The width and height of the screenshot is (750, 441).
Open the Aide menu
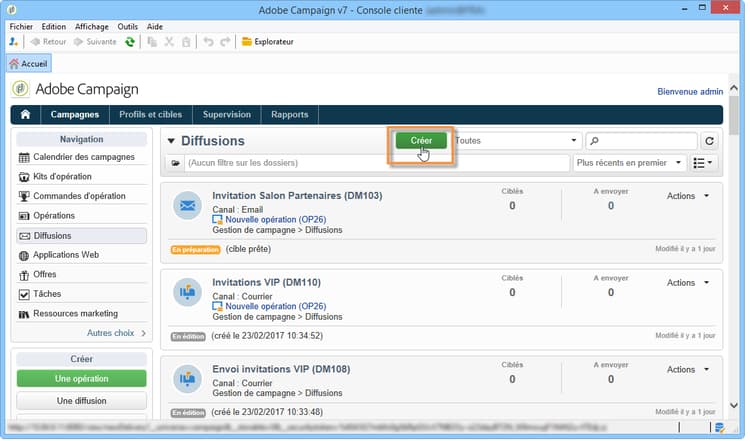[x=155, y=27]
